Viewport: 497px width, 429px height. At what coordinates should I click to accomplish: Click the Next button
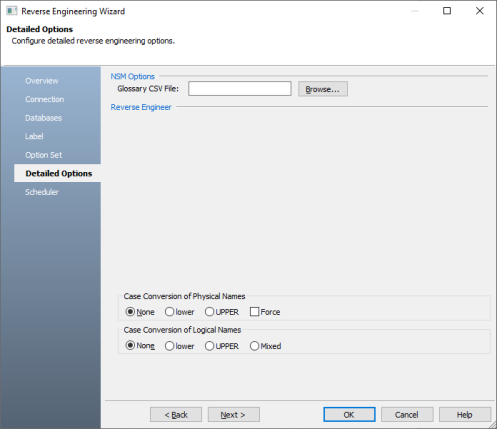coord(234,415)
